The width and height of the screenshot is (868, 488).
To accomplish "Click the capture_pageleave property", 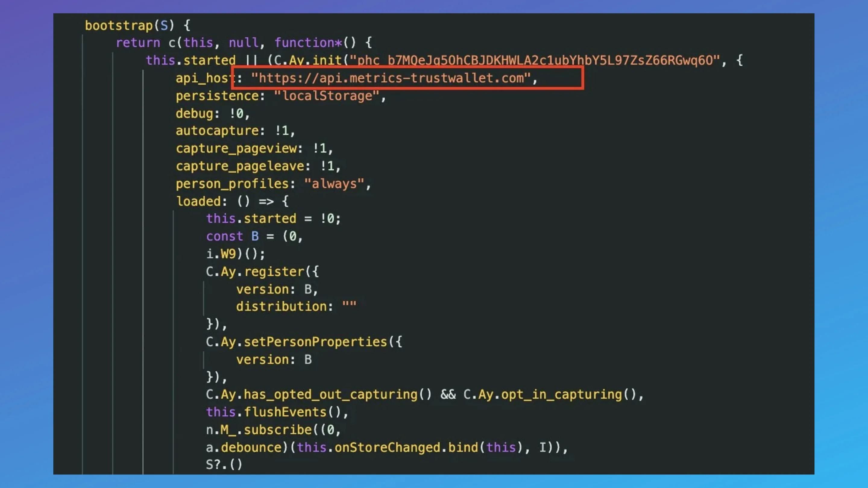I will coord(240,166).
